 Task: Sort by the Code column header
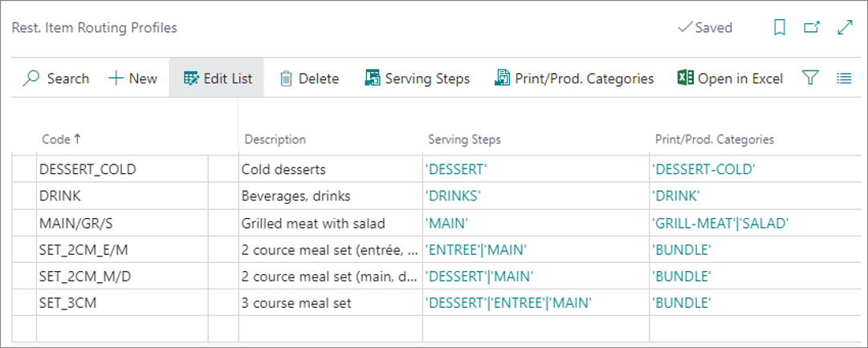click(62, 140)
